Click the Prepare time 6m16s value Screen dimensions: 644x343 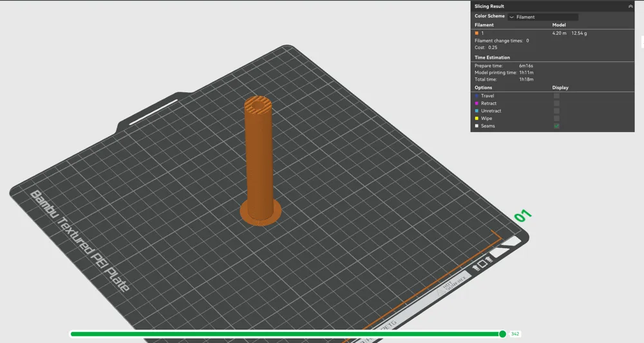pyautogui.click(x=526, y=66)
